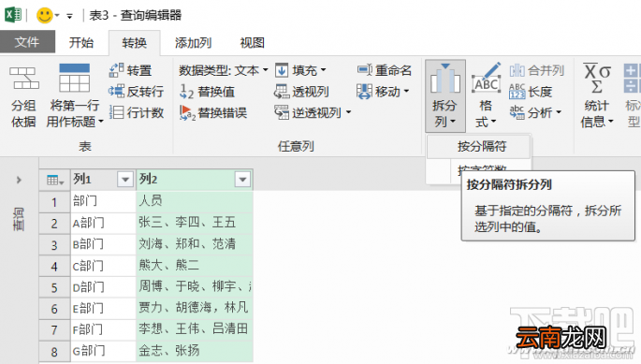641x364 pixels.
Task: Click the 长度 command
Action: [531, 92]
